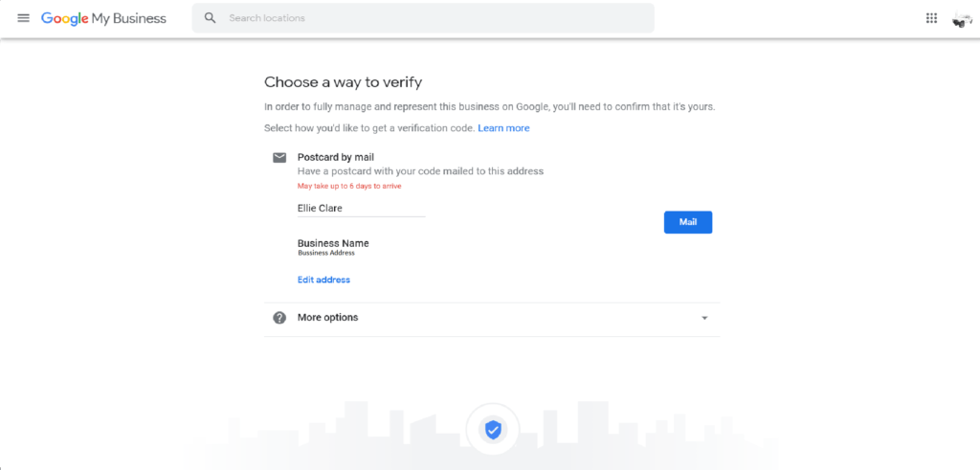
Task: Expand the More options section
Action: coord(491,319)
